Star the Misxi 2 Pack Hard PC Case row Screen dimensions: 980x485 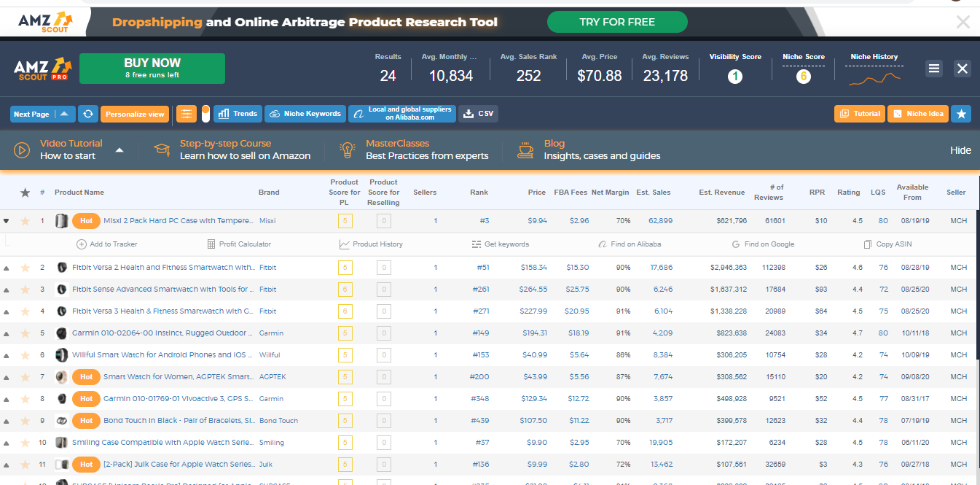pos(25,220)
